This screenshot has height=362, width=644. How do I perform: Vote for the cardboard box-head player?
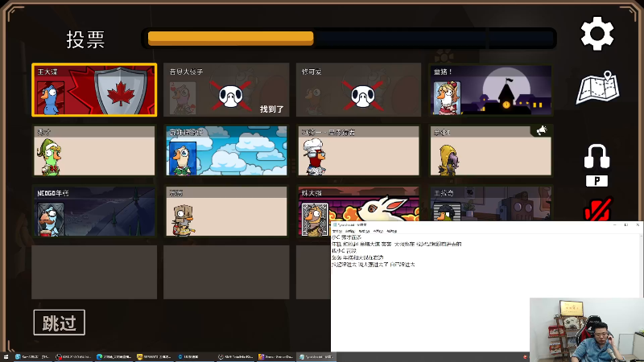pos(226,212)
